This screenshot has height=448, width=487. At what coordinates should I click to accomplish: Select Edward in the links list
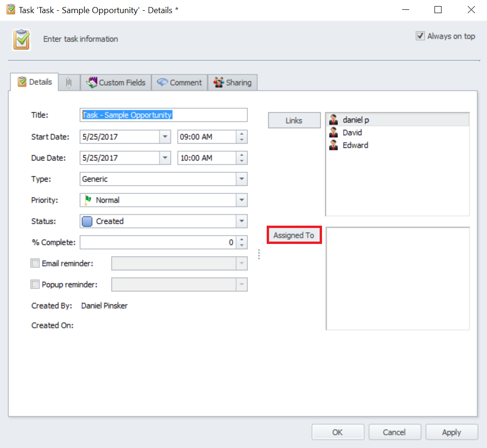[x=355, y=145]
